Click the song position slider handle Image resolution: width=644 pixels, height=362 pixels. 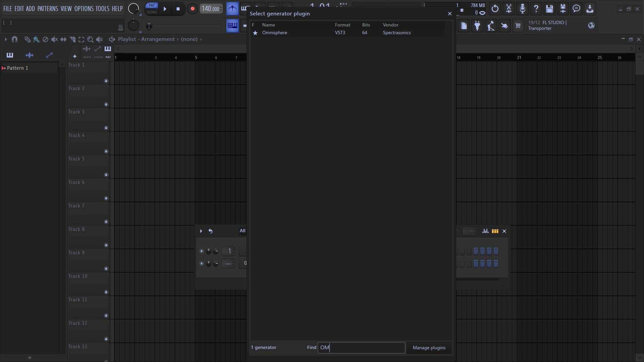[149, 26]
